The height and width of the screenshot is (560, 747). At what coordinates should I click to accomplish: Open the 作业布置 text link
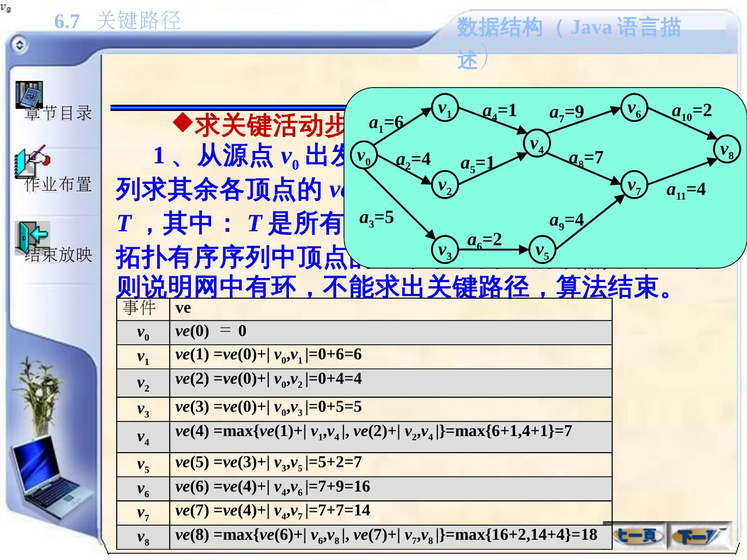pos(59,184)
